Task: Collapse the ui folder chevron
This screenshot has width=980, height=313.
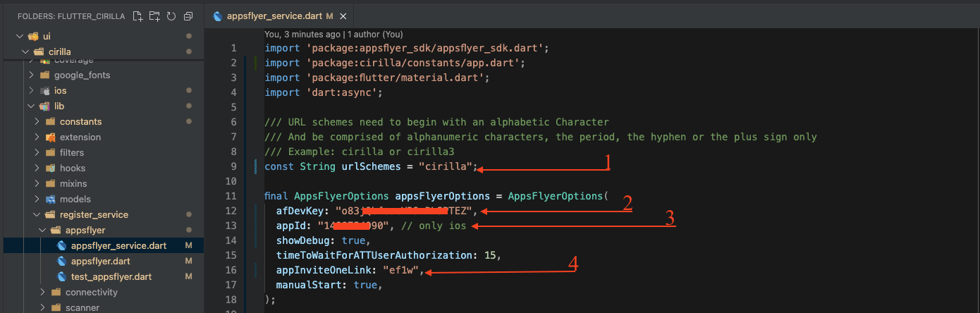Action: coord(20,36)
